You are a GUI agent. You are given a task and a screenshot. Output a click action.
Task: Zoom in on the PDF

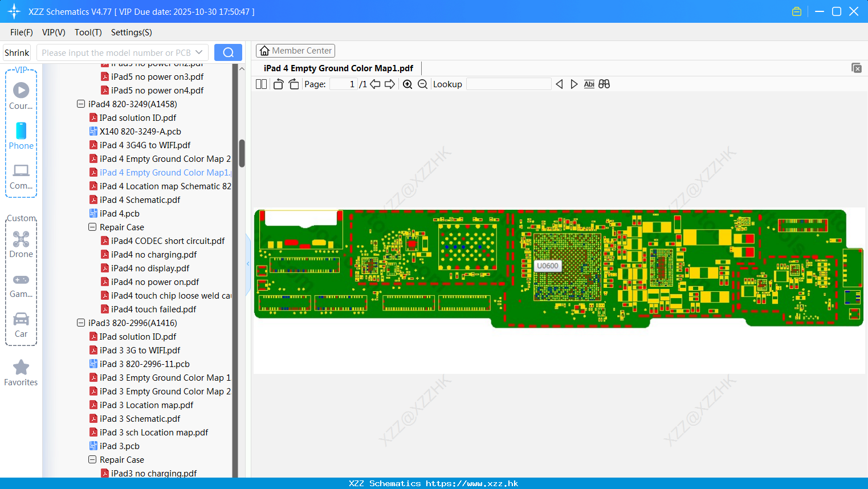pos(407,84)
